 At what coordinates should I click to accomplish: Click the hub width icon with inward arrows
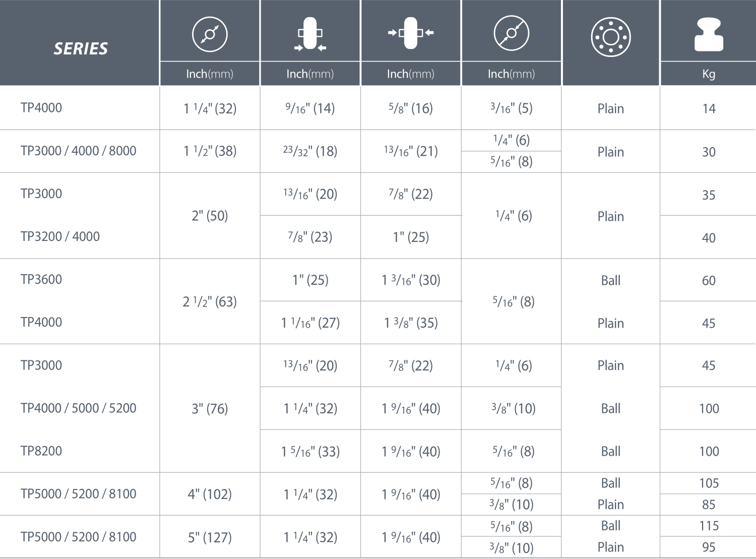[411, 33]
